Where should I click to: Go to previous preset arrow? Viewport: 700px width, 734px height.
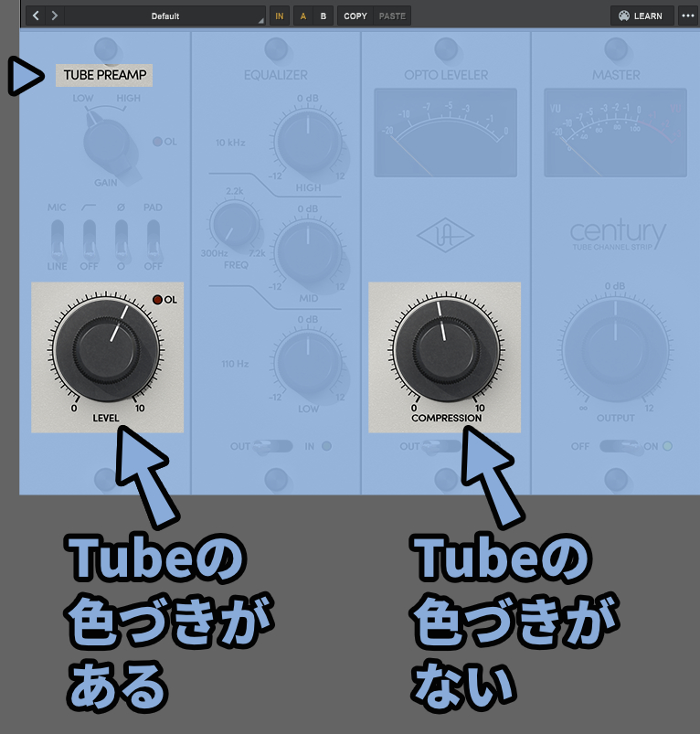36,16
